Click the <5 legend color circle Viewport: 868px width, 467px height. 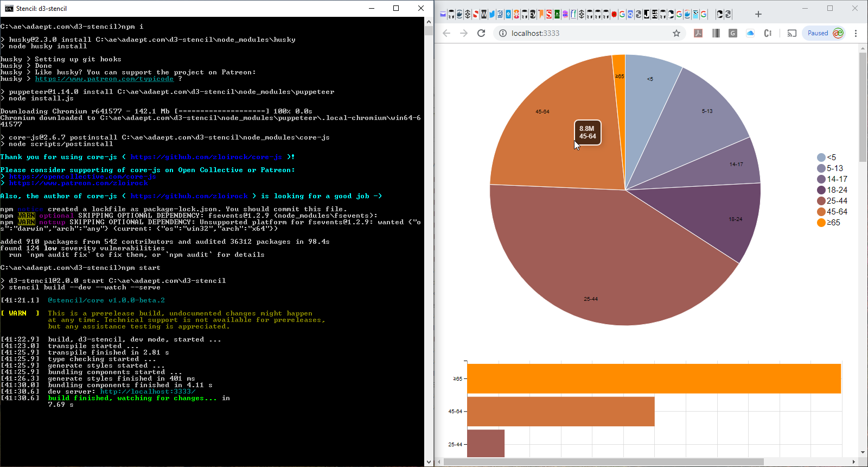point(821,157)
